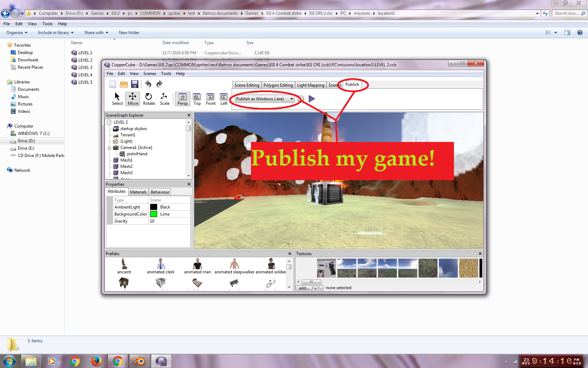Open the Tools menu in CopperCube
The height and width of the screenshot is (368, 588).
tap(166, 74)
